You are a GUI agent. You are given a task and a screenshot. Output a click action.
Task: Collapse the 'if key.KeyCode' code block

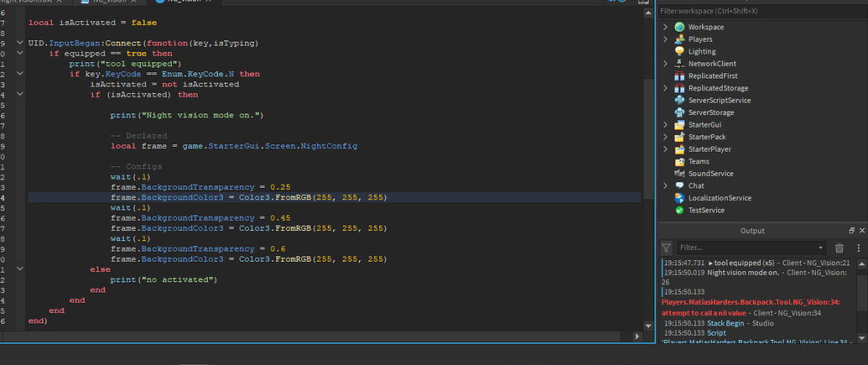click(x=20, y=74)
